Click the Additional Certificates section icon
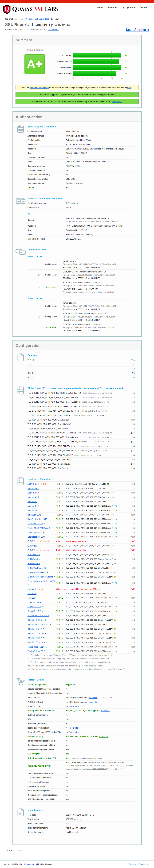154x868 pixels. coord(21,201)
